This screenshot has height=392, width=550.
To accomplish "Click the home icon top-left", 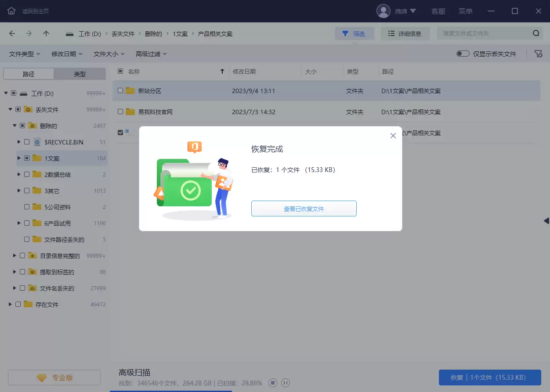I will (x=11, y=11).
